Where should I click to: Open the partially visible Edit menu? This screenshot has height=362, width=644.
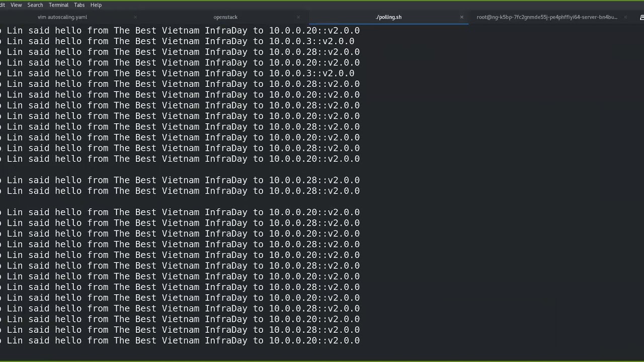(3, 5)
